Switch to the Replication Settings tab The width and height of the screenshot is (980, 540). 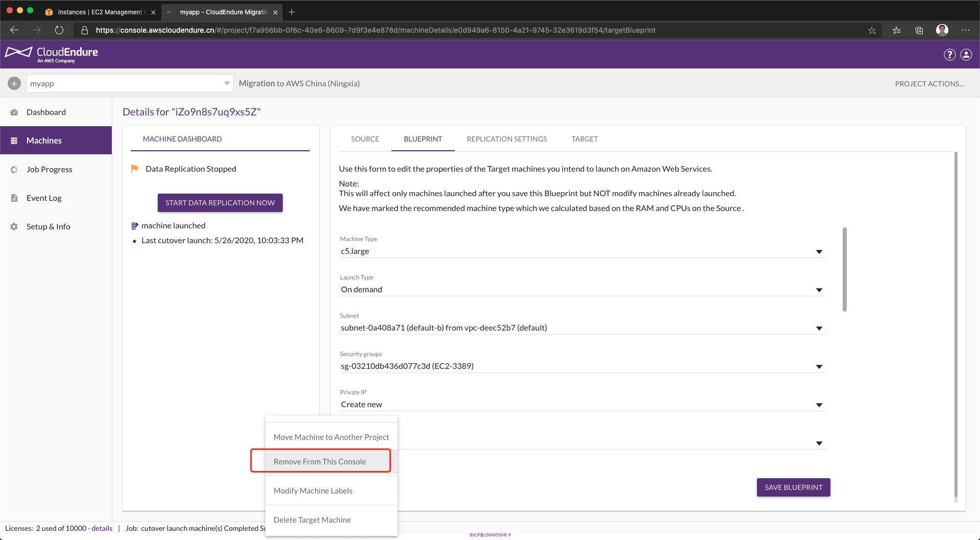tap(506, 139)
